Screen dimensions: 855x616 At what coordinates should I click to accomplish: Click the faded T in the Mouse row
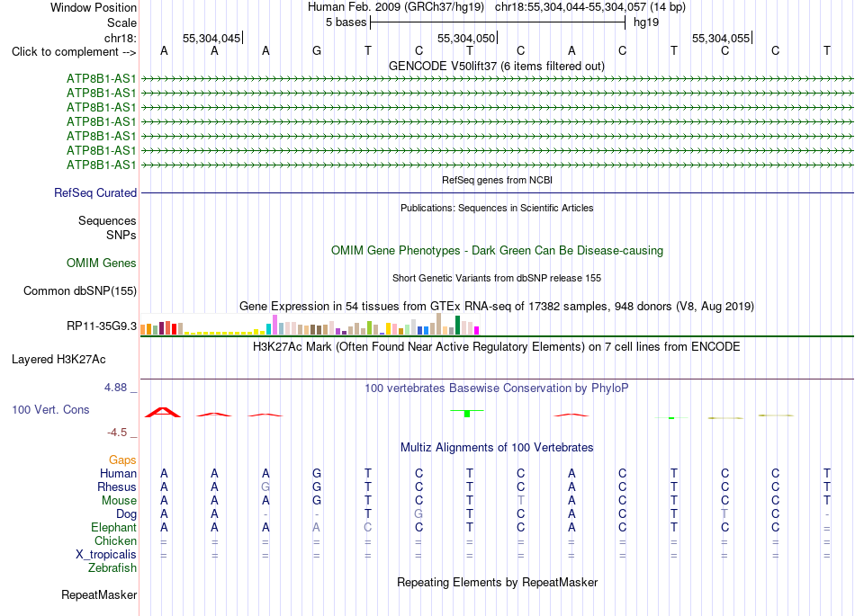521,501
